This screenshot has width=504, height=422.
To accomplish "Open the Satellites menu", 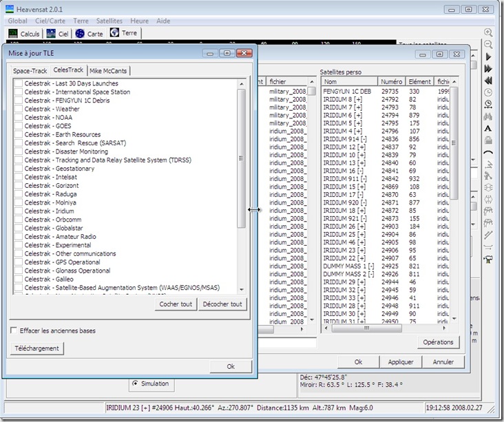I will pyautogui.click(x=109, y=21).
